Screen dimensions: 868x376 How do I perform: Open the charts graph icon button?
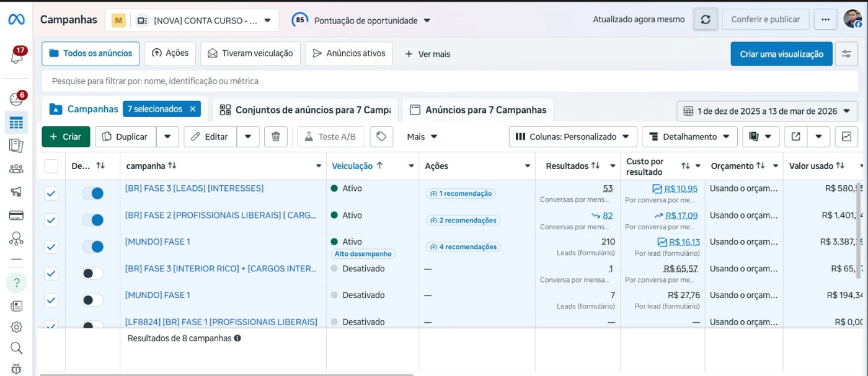tap(846, 136)
